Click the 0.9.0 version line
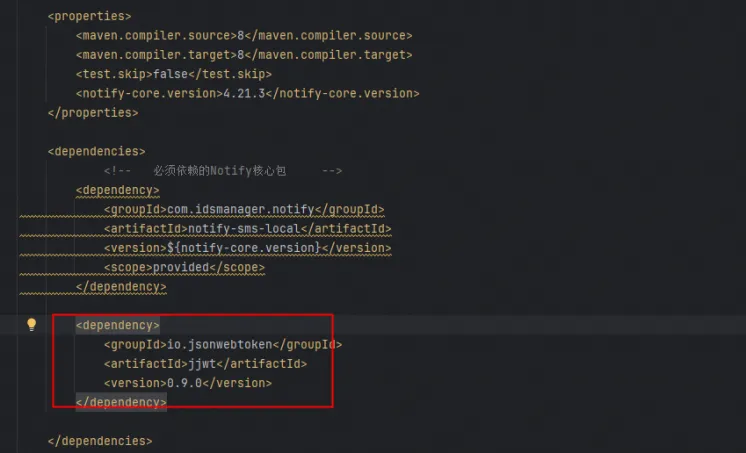Screen dimensions: 746x453 [187, 382]
